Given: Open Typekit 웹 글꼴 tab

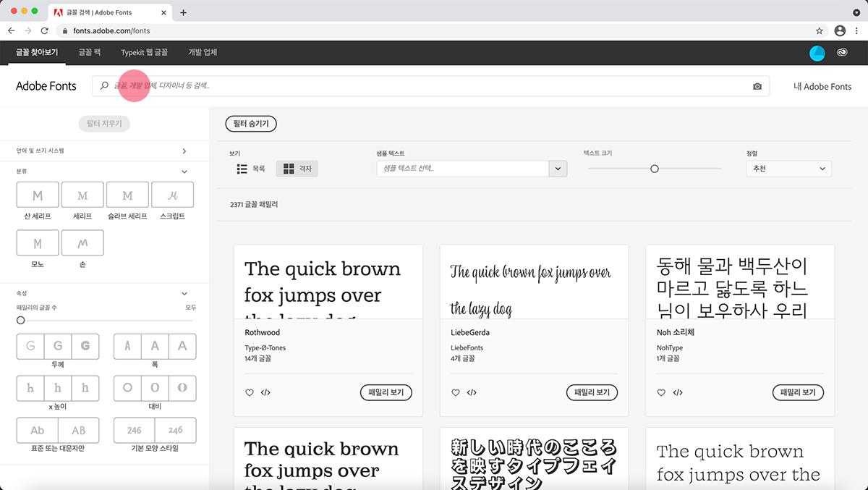Looking at the screenshot, I should tap(145, 52).
